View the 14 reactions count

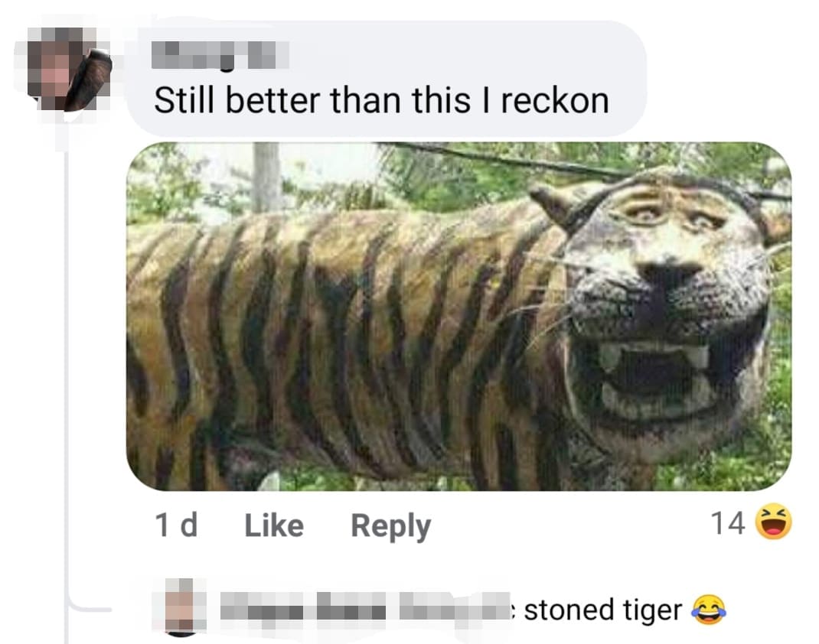tap(728, 523)
